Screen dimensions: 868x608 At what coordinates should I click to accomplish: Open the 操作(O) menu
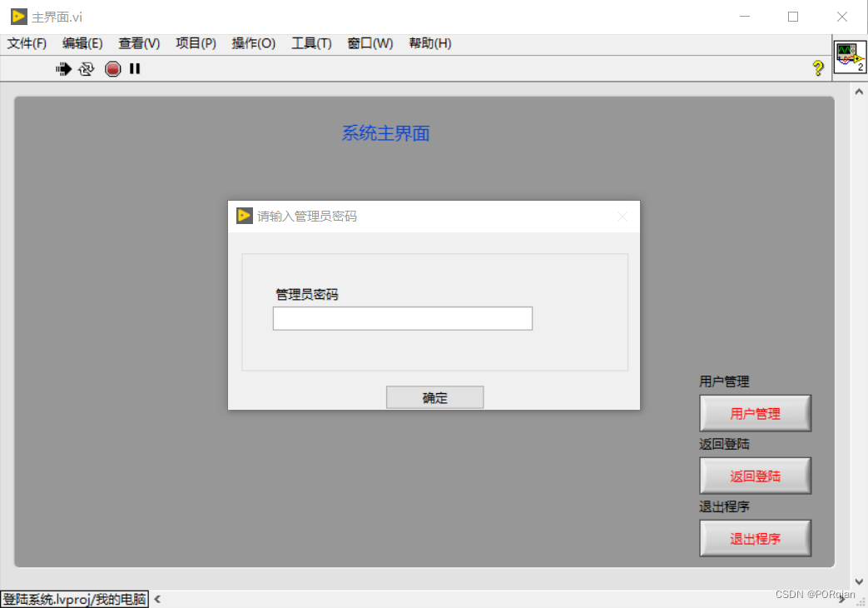point(253,43)
